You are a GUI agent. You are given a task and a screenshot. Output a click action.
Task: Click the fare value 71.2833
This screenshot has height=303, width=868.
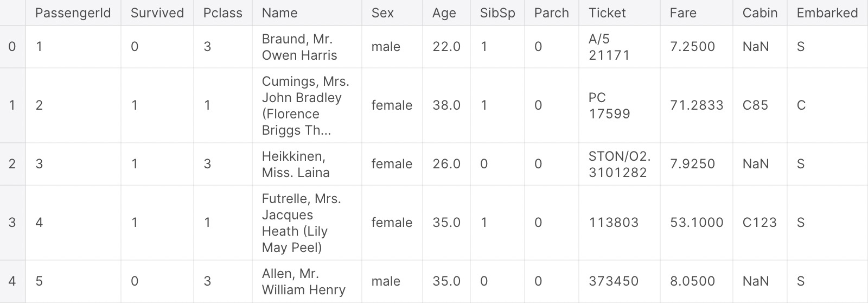(x=697, y=105)
